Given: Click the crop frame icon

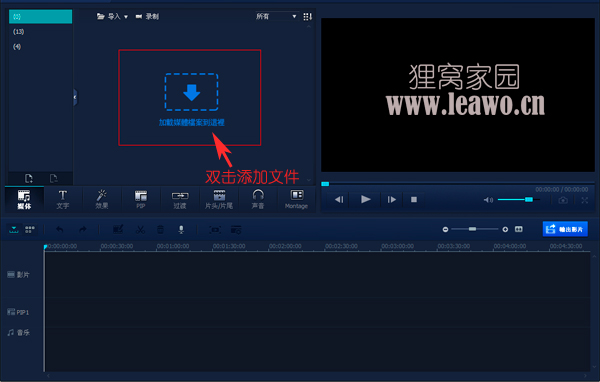Looking at the screenshot, I should [x=215, y=230].
